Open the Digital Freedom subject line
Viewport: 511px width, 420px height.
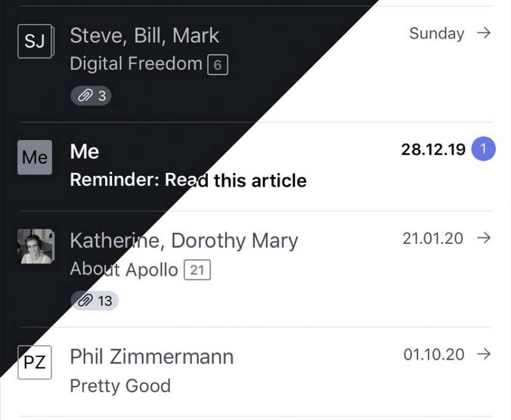tap(136, 63)
